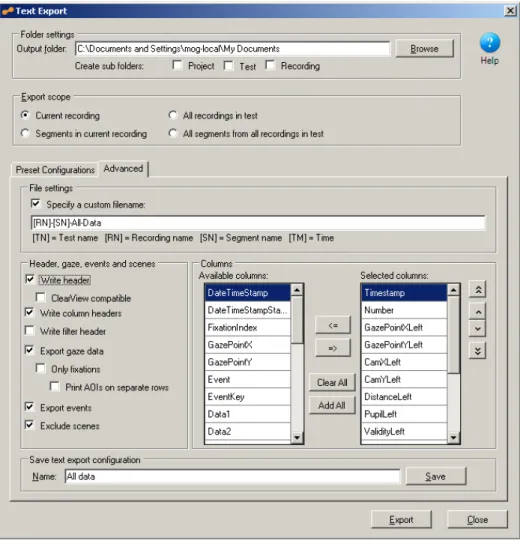Select Current recording radio option

pos(25,115)
